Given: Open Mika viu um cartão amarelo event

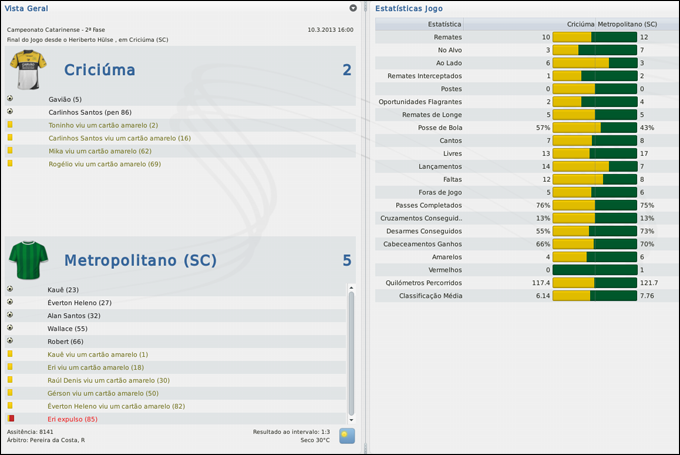Looking at the screenshot, I should [x=100, y=151].
